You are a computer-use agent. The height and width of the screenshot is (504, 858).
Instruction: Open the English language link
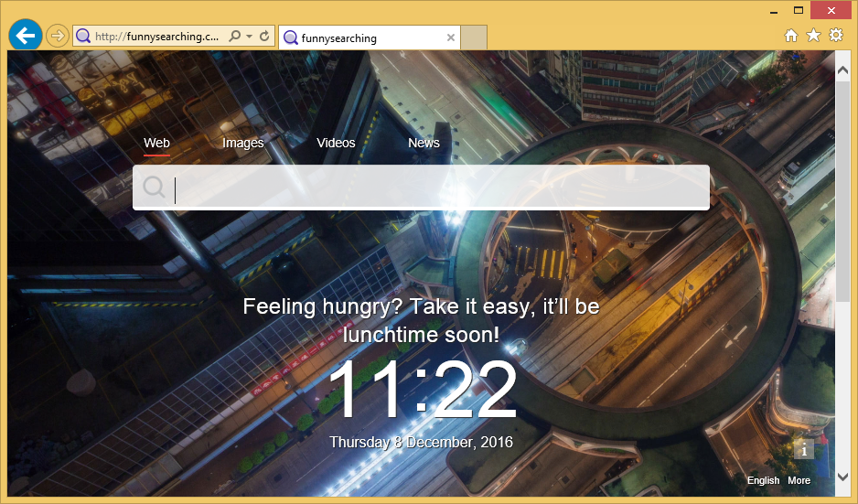[x=764, y=480]
